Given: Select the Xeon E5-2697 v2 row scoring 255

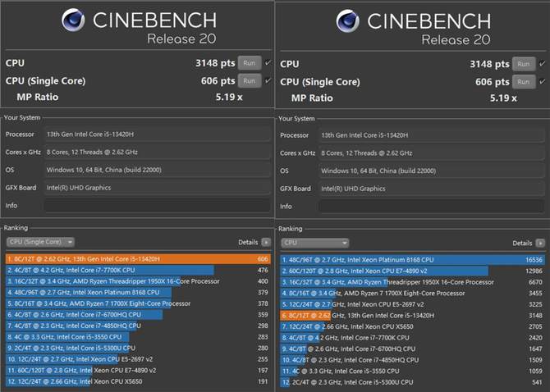Looking at the screenshot, I should tap(138, 359).
